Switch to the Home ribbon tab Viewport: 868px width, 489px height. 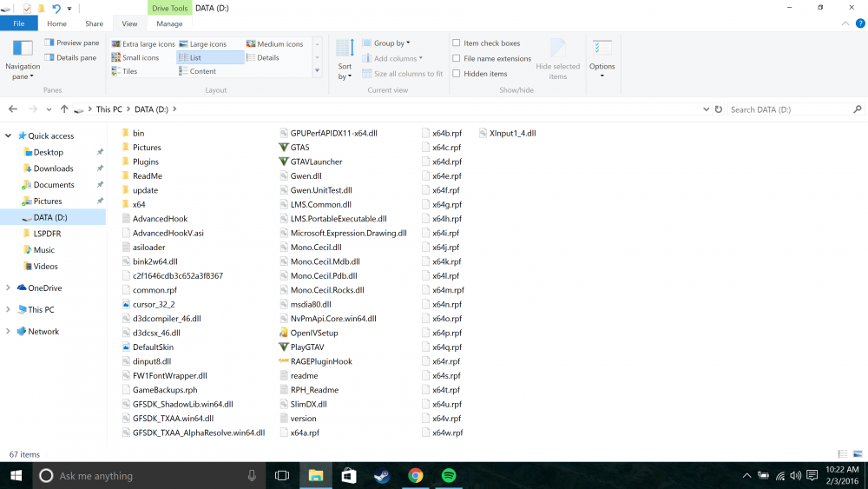56,23
